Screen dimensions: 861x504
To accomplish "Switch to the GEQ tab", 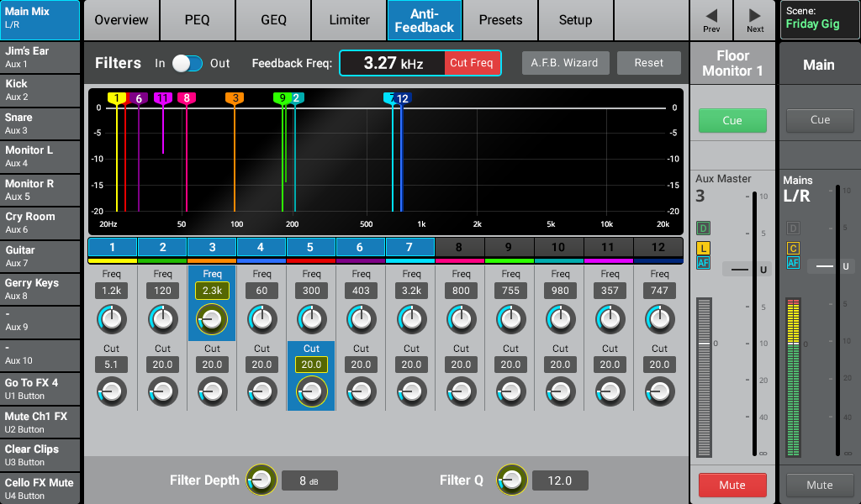I will 273,20.
